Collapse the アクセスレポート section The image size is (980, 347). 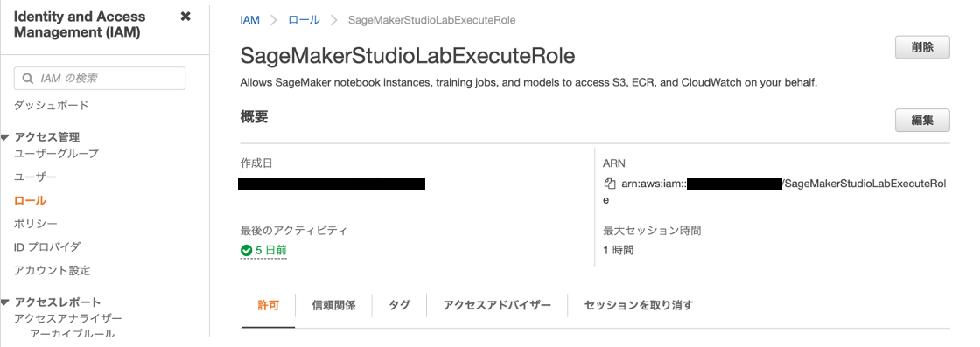click(x=4, y=302)
